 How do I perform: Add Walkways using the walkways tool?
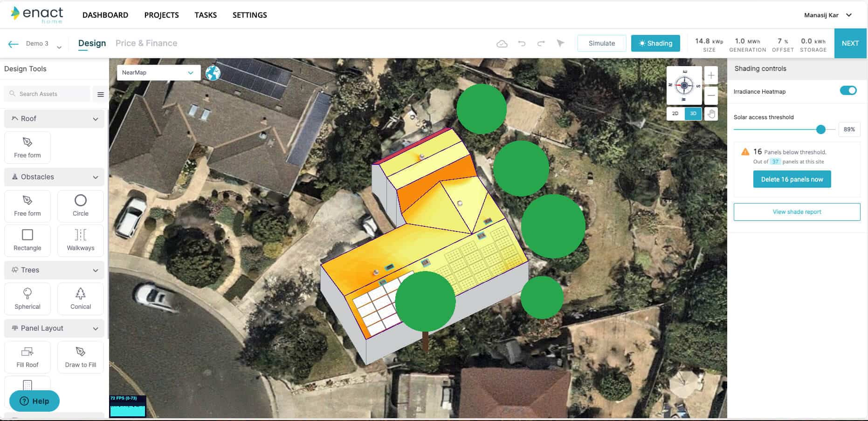click(x=80, y=240)
